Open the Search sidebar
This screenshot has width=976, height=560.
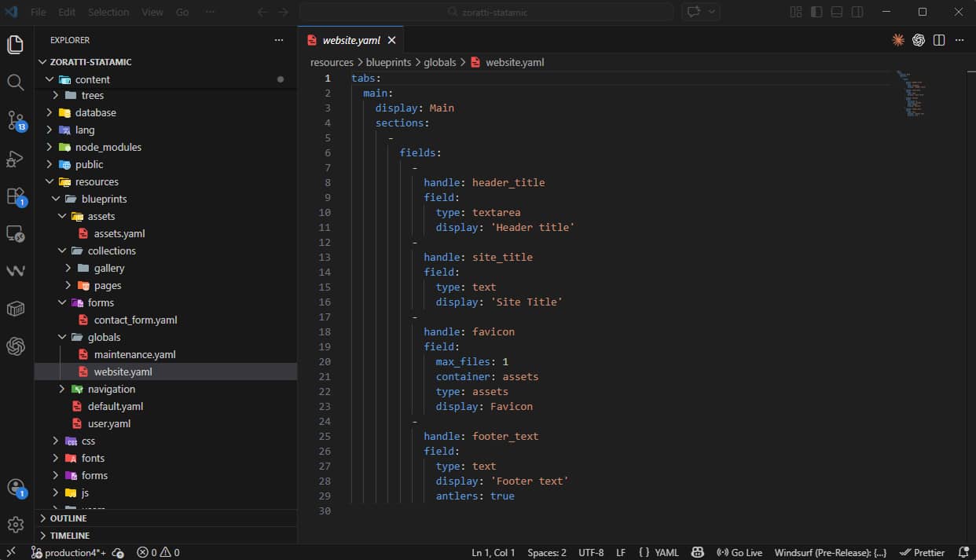(x=16, y=82)
